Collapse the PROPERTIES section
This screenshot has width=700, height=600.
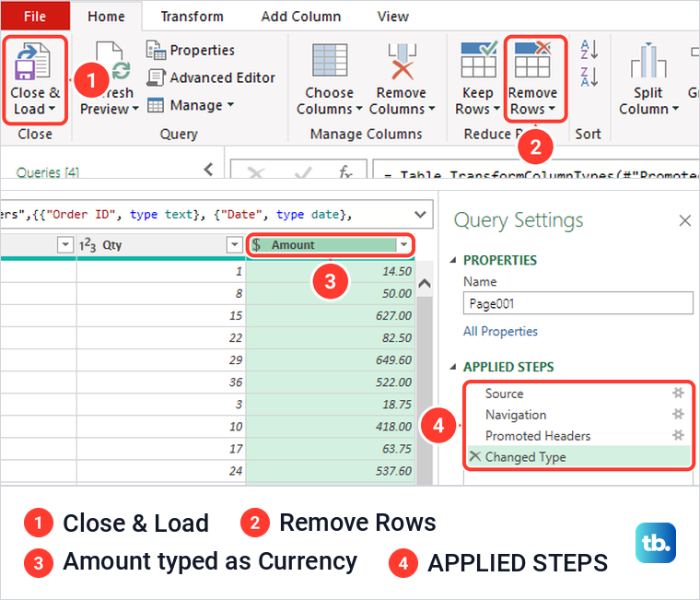[x=453, y=260]
